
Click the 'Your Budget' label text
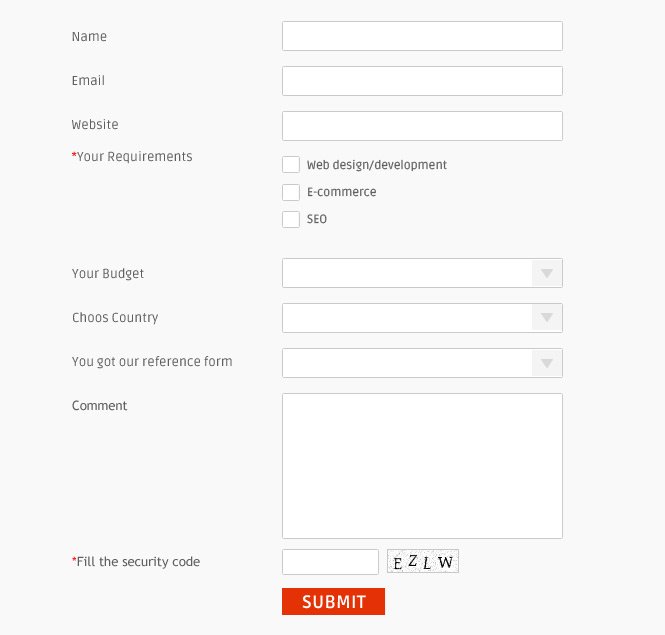click(x=108, y=274)
